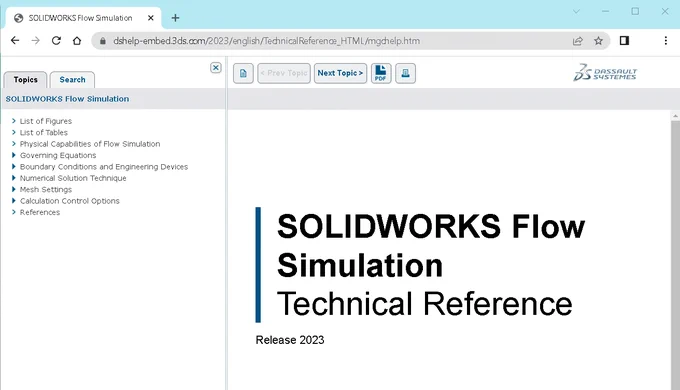Open the browser three-dot menu
The height and width of the screenshot is (390, 680).
666,41
